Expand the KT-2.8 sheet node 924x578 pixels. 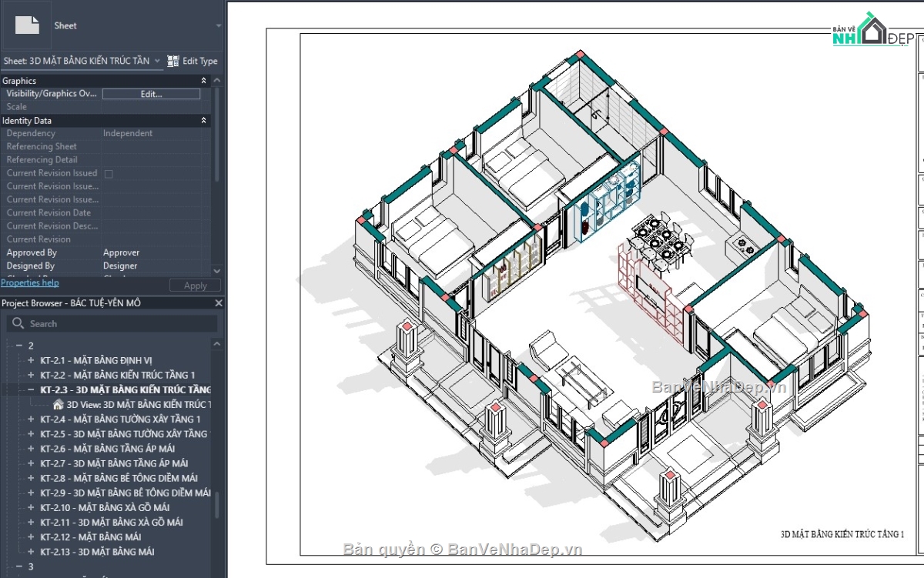[31, 478]
